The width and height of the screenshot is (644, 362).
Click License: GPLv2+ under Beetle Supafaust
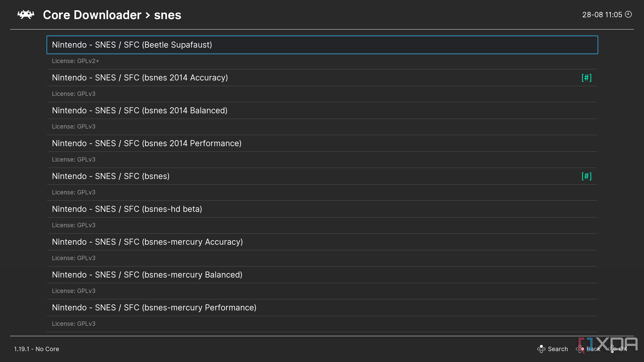click(75, 61)
